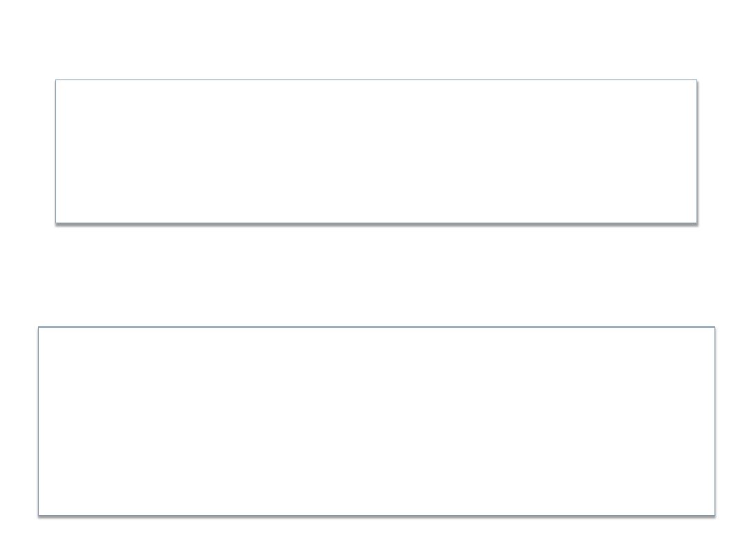Click the top-left corner of upper box
The height and width of the screenshot is (560, 747).
click(56, 80)
